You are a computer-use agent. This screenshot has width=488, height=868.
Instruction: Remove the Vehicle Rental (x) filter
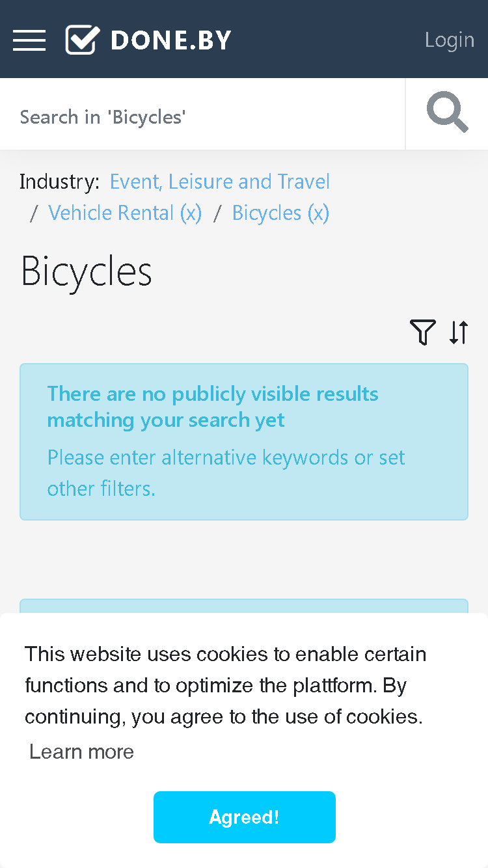click(x=125, y=213)
